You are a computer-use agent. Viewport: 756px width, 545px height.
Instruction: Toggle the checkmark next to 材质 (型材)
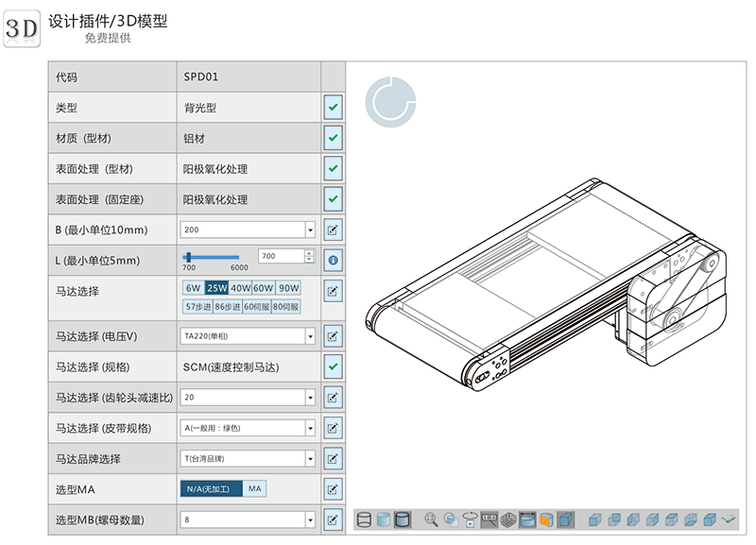[333, 139]
